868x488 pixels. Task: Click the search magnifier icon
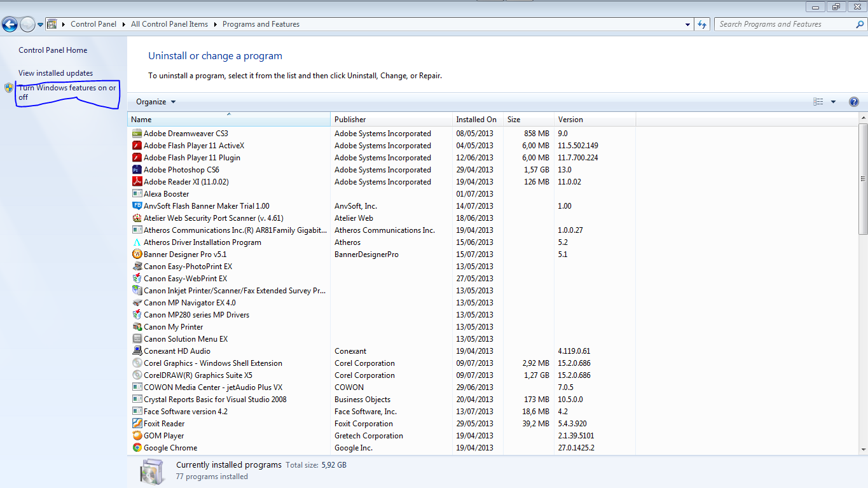click(860, 24)
